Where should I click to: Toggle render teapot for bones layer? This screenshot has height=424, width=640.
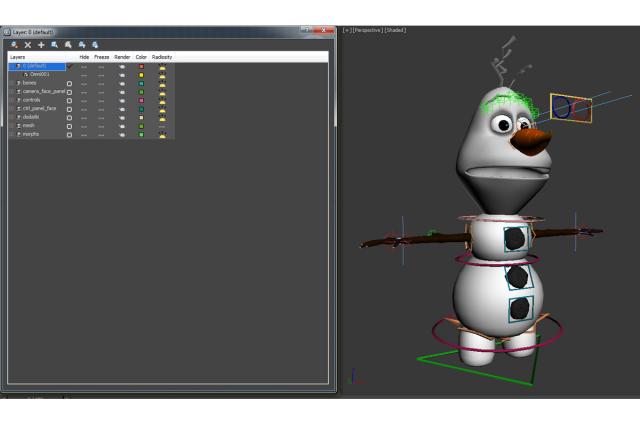(x=122, y=84)
